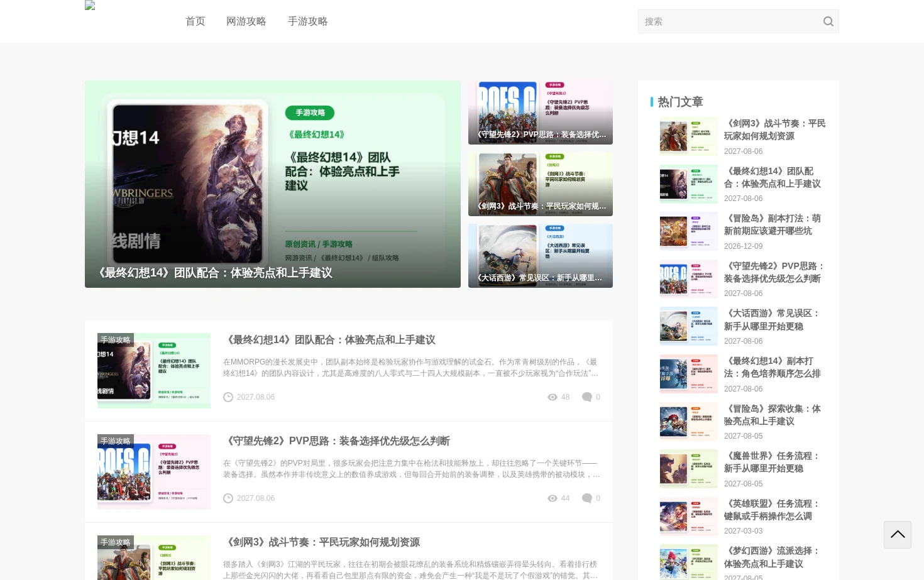The image size is (924, 580).
Task: Open hot article 魔兽世界 任务流程 in sidebar
Action: tap(772, 462)
